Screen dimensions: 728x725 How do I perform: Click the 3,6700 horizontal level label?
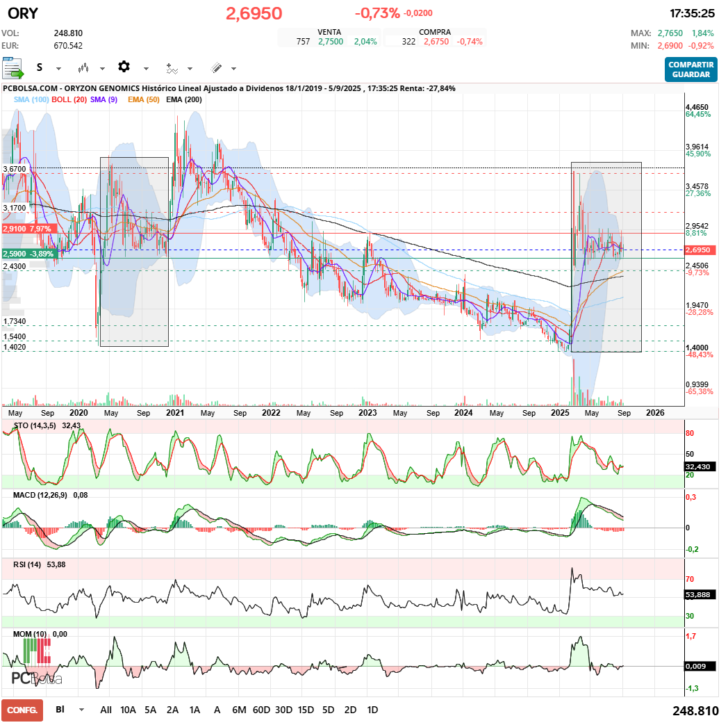[x=15, y=169]
